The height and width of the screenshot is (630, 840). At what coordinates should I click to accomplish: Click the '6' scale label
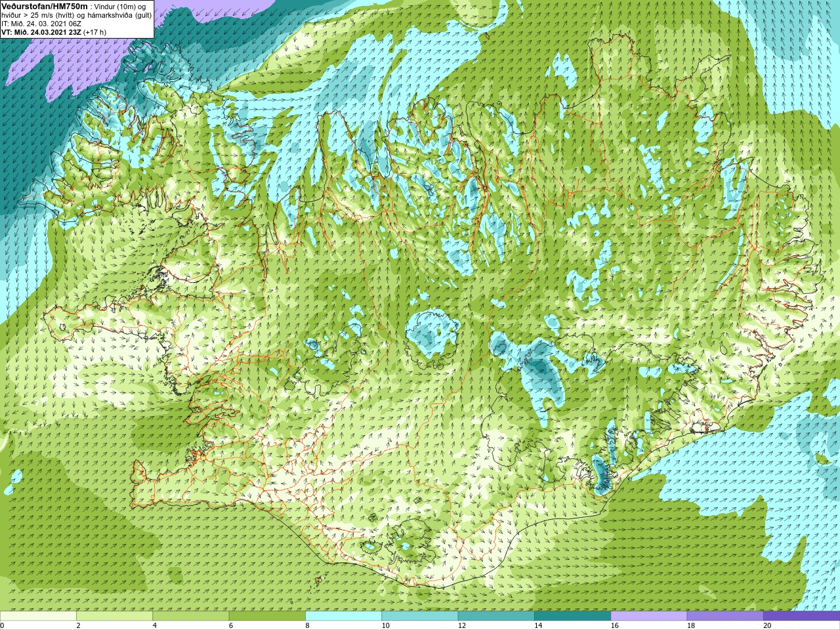(x=230, y=625)
